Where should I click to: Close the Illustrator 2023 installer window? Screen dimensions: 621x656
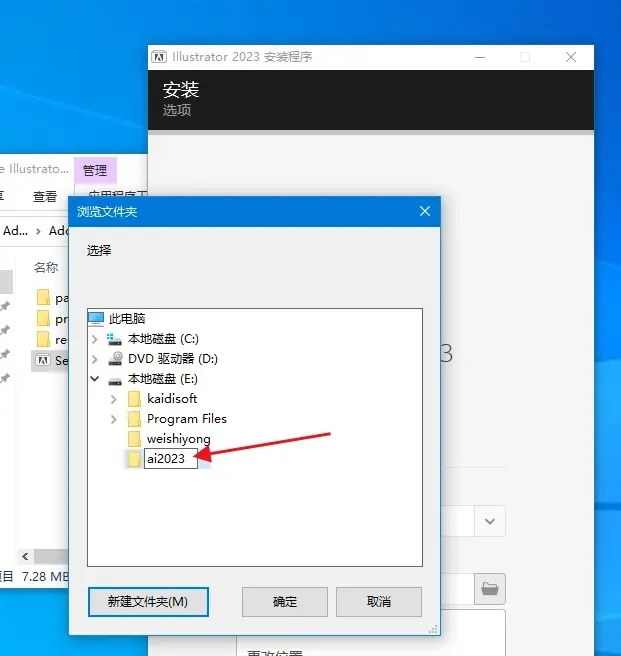(571, 57)
